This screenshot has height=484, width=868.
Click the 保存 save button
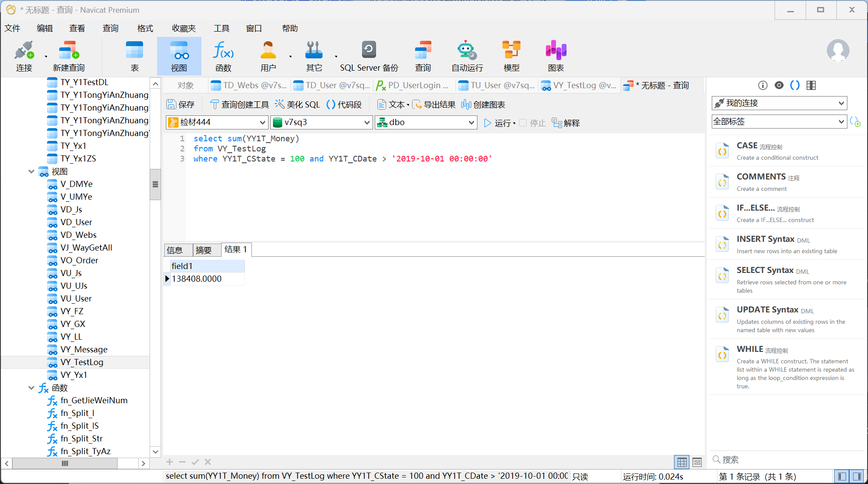(x=180, y=104)
